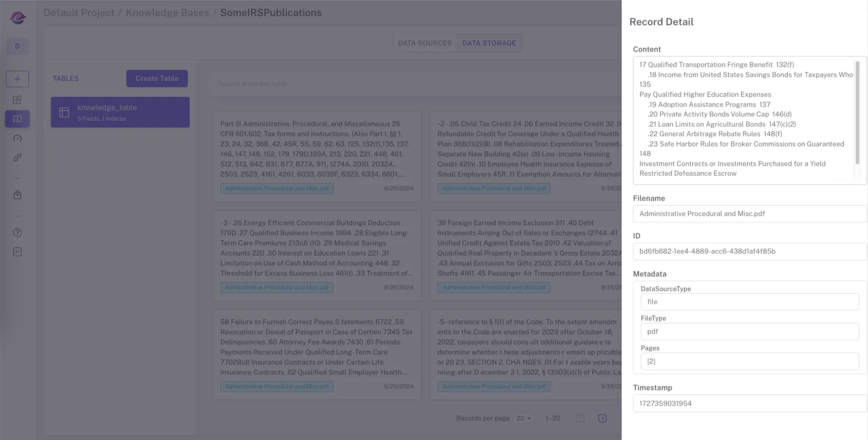
Task: Click the clipboard icon in sidebar
Action: point(17,195)
